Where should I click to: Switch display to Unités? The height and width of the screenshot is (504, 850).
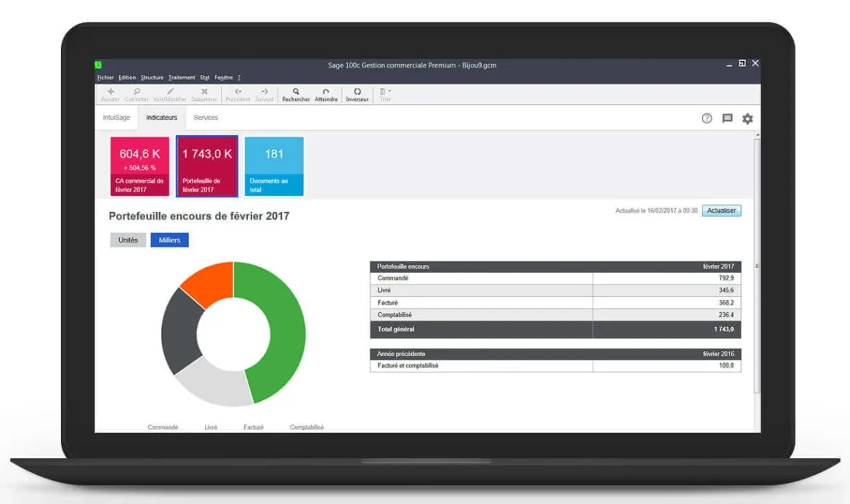click(x=128, y=240)
